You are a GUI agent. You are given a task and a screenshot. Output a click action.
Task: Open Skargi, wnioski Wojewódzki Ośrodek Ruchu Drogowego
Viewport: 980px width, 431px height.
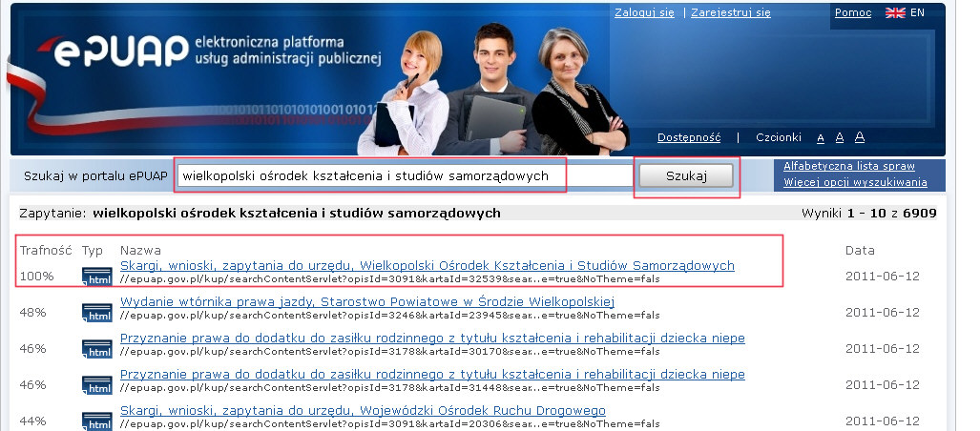click(363, 410)
